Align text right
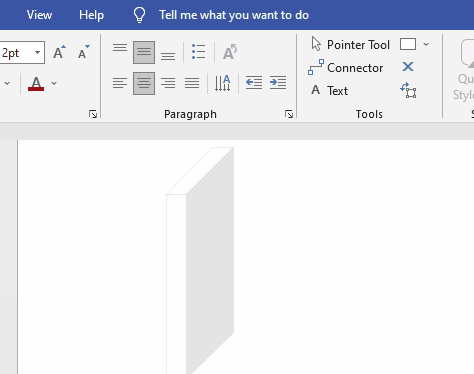This screenshot has height=374, width=474. tap(168, 83)
